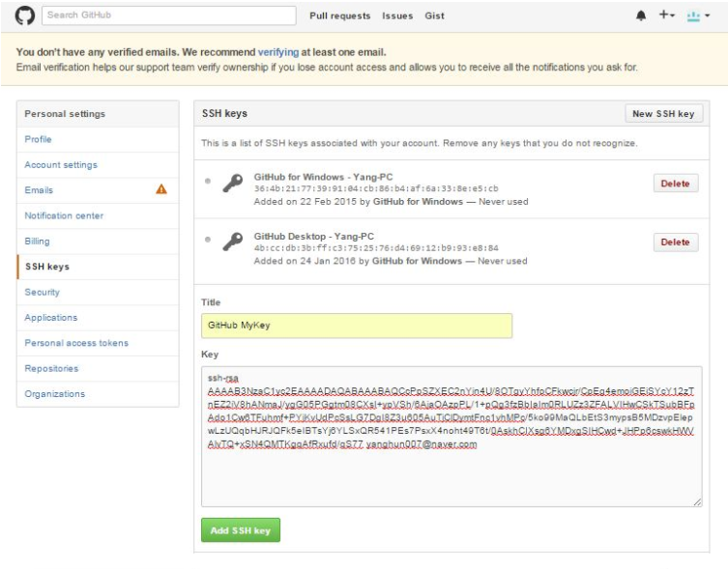Click key icon of GitHub Desktop entry
This screenshot has width=728, height=569.
[x=233, y=242]
